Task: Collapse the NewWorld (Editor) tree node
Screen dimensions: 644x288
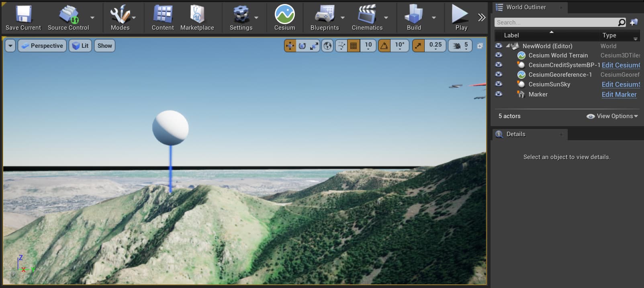Action: click(x=507, y=46)
